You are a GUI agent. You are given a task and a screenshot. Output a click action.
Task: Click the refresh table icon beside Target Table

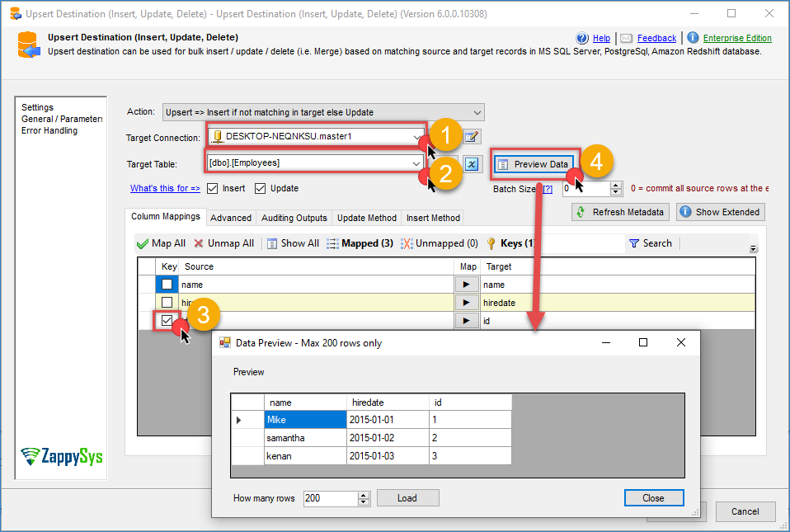pyautogui.click(x=472, y=164)
